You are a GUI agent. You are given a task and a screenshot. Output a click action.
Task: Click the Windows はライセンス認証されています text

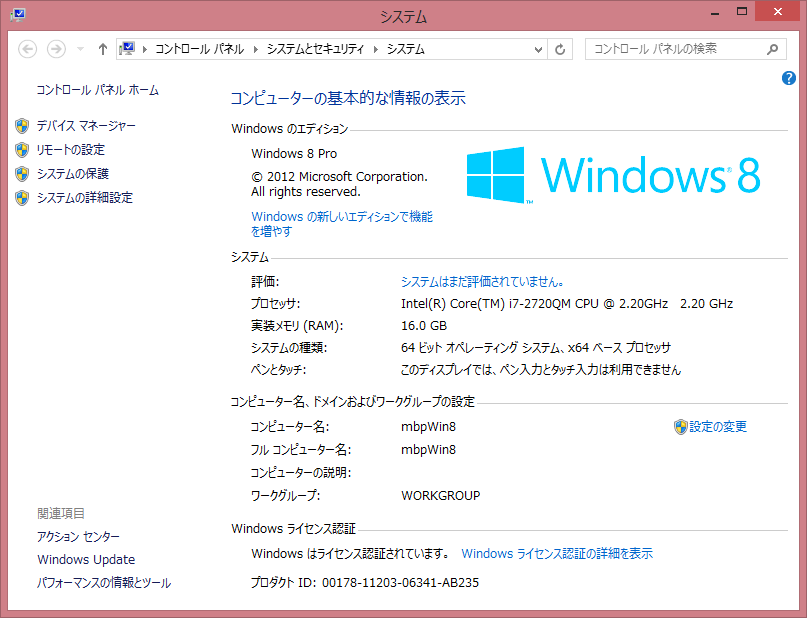click(350, 554)
